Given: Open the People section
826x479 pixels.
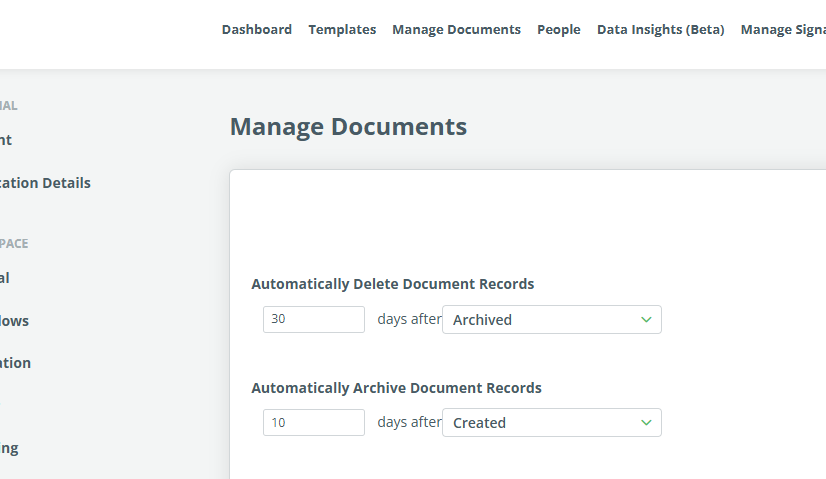Looking at the screenshot, I should tap(558, 30).
